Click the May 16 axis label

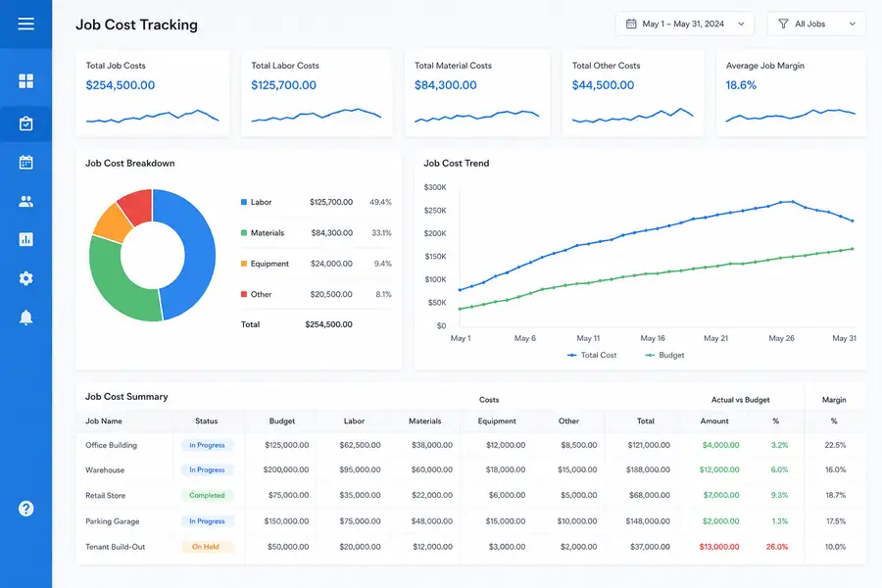[x=653, y=338]
